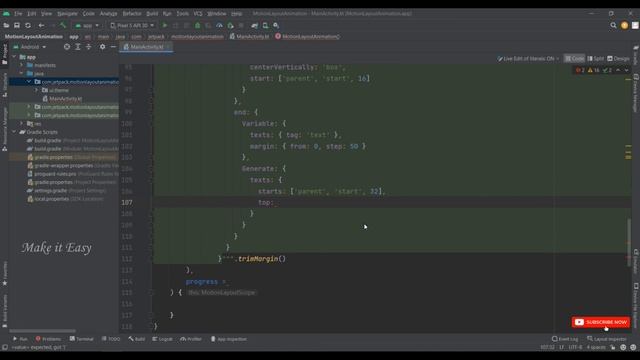
Task: Open the Logcat tool window
Action: (162, 339)
